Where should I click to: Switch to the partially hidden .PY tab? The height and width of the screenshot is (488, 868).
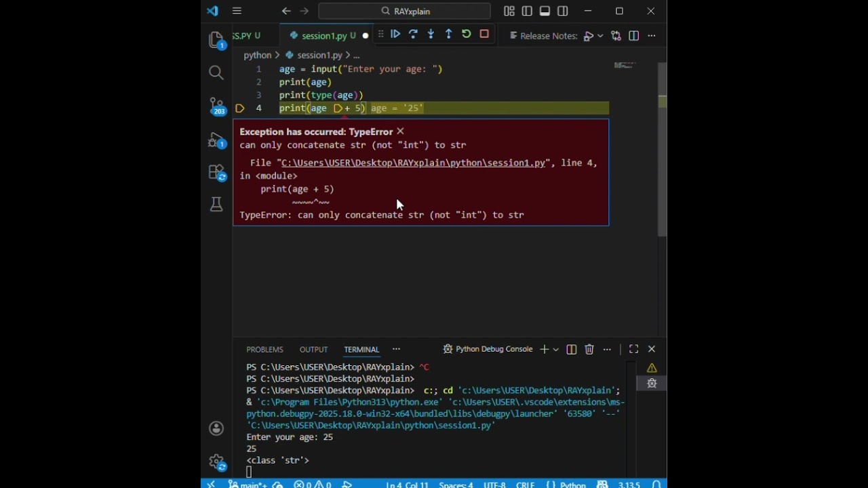(x=246, y=35)
